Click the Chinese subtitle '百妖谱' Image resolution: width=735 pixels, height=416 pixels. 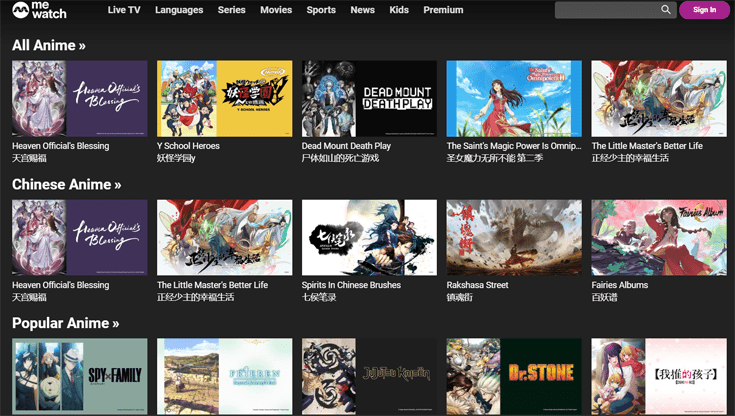pos(604,297)
